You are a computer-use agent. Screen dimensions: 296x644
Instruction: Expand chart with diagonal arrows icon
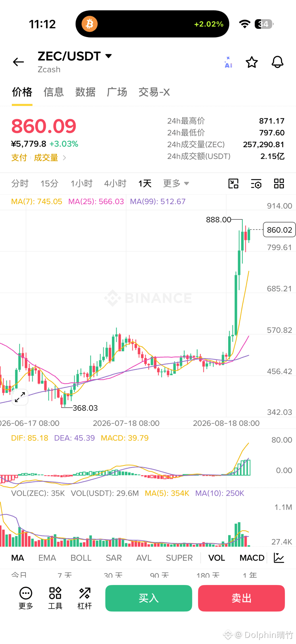tap(20, 397)
